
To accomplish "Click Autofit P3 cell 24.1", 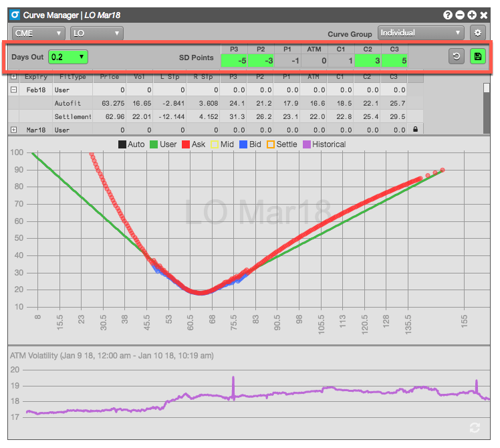I will tap(233, 103).
